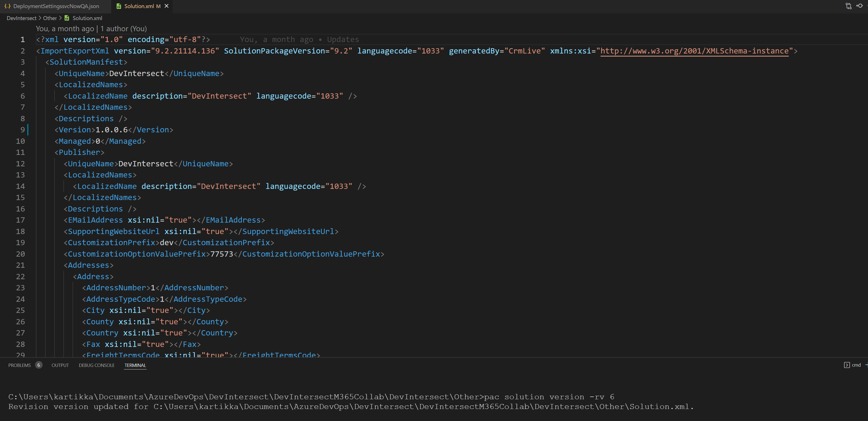Click the Solution.xml tab file icon
Viewport: 868px width, 421px height.
[119, 6]
